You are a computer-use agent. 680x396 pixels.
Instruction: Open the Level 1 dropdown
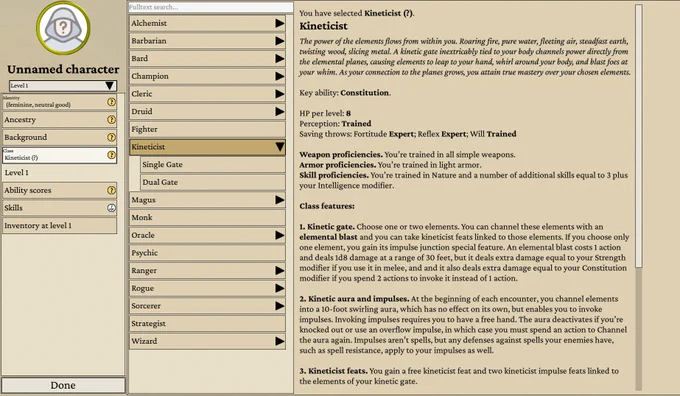pos(63,85)
